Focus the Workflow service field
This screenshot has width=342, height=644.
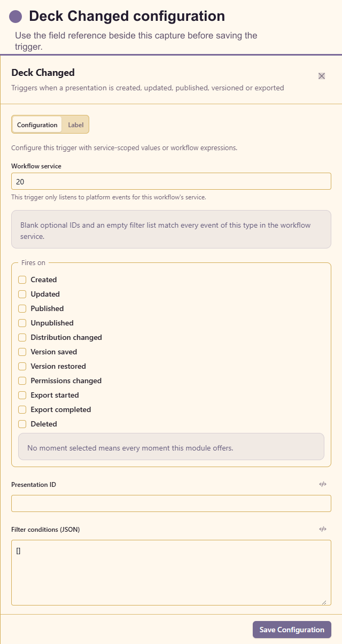[171, 181]
